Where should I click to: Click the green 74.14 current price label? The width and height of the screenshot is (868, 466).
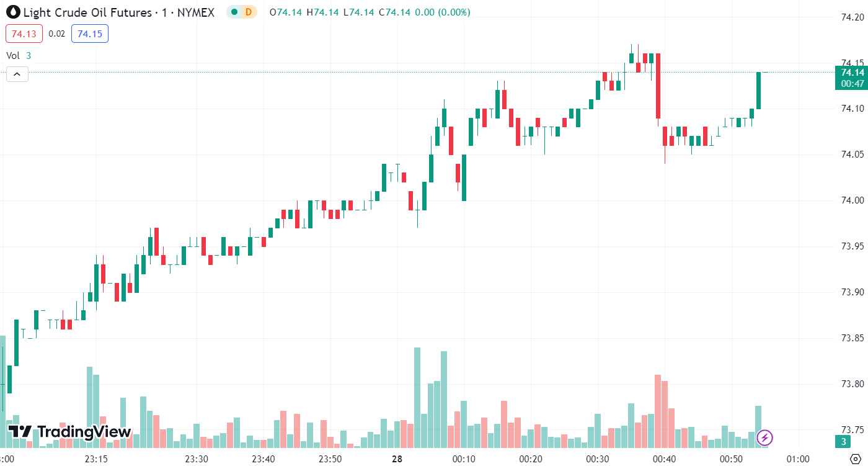click(852, 73)
